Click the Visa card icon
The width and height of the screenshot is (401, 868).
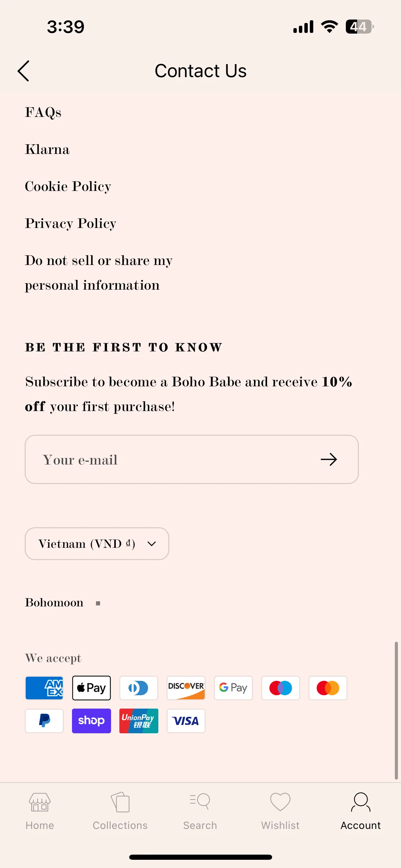pyautogui.click(x=186, y=721)
